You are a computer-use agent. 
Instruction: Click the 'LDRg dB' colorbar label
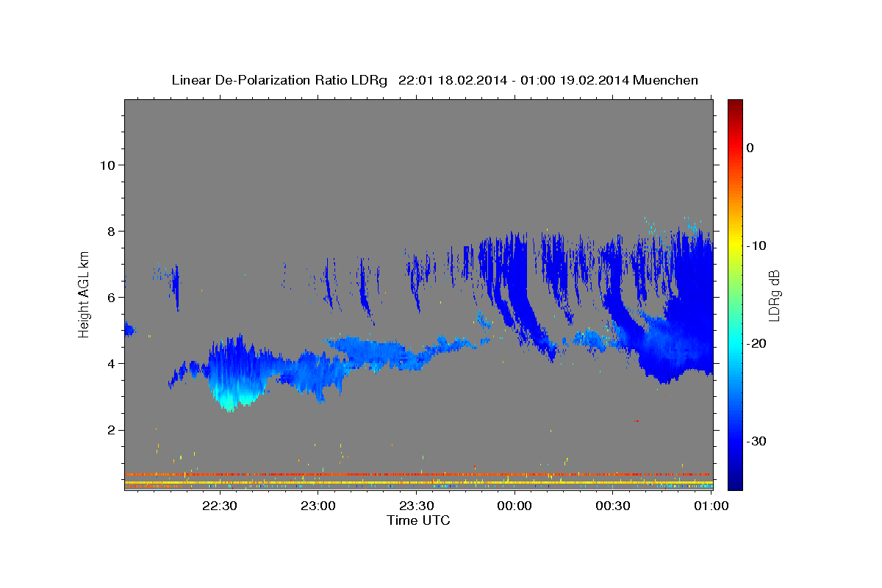[x=774, y=295]
